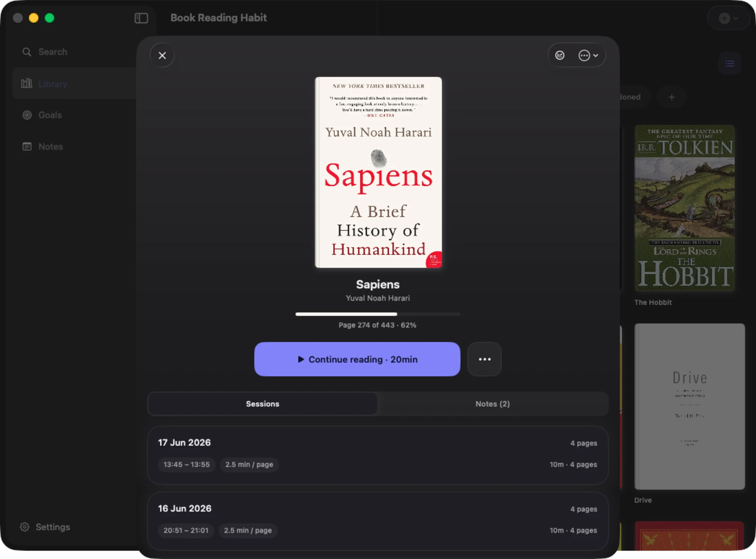Click the Sapiens book cover

pyautogui.click(x=378, y=172)
